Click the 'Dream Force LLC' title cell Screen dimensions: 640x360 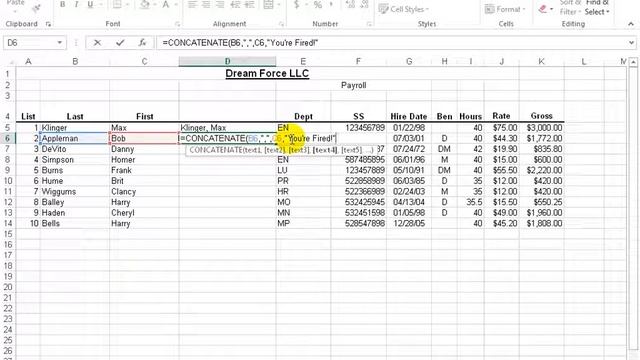click(x=267, y=73)
